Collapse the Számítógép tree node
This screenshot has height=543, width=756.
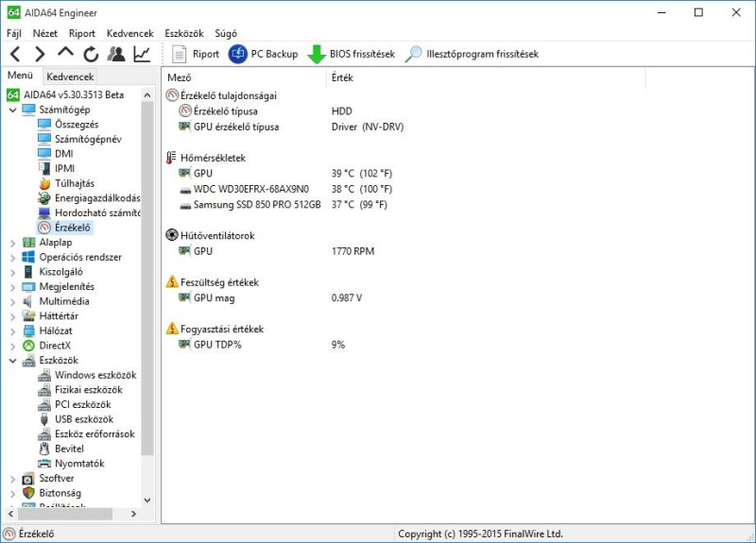pyautogui.click(x=13, y=110)
